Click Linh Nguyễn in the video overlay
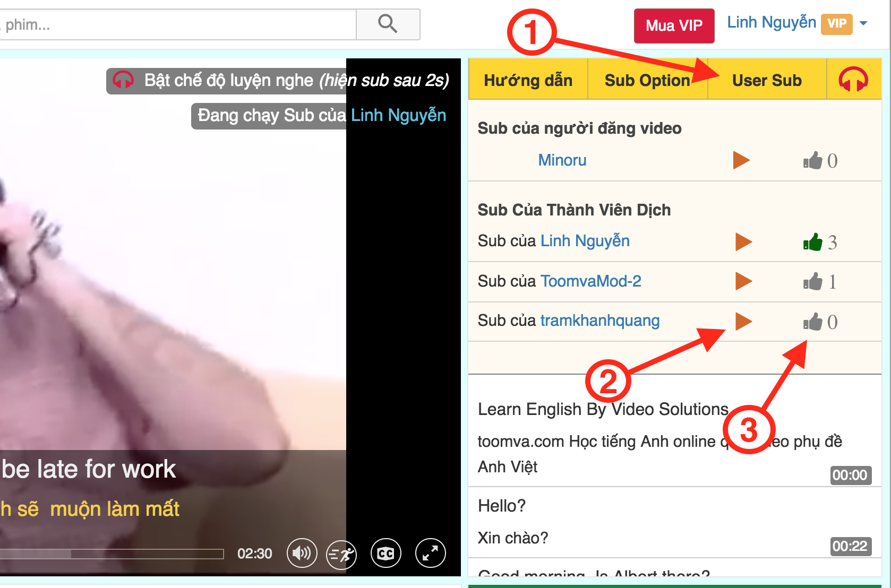 [398, 115]
